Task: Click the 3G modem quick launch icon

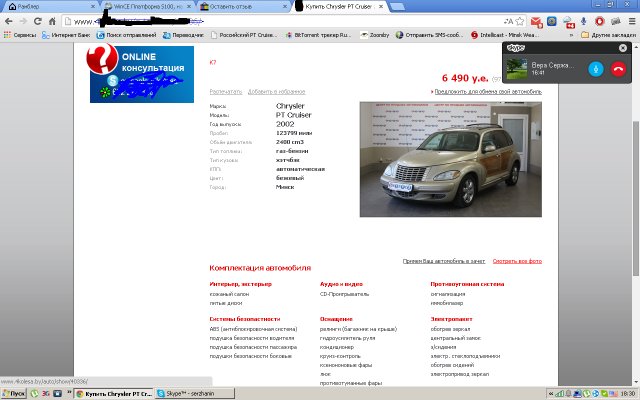Action: (x=46, y=393)
